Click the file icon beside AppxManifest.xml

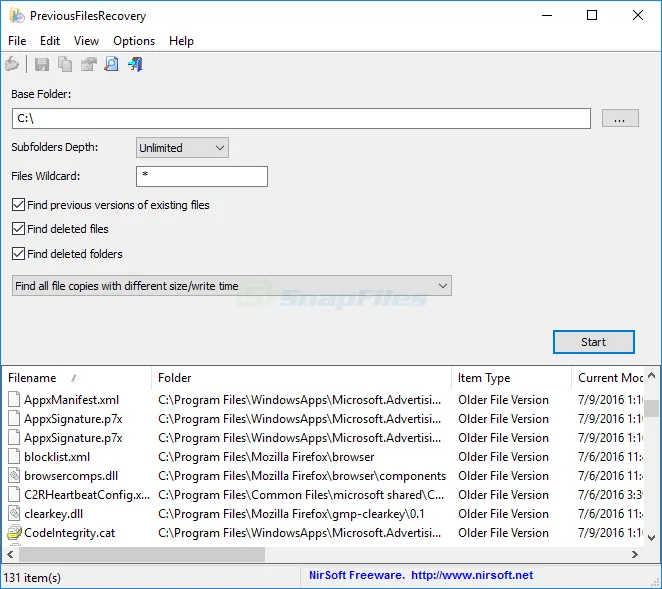click(14, 400)
